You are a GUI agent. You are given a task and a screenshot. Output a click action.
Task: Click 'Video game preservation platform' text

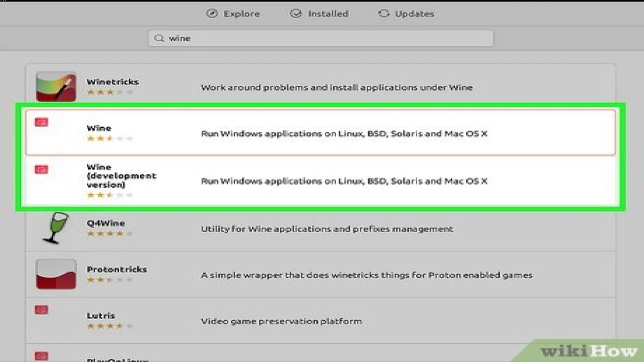tap(281, 321)
